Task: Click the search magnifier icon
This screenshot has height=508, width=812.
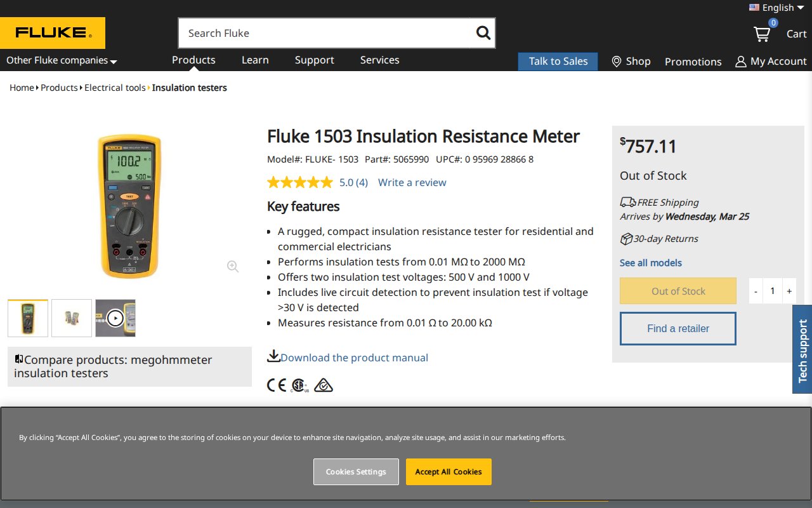Action: pos(483,33)
